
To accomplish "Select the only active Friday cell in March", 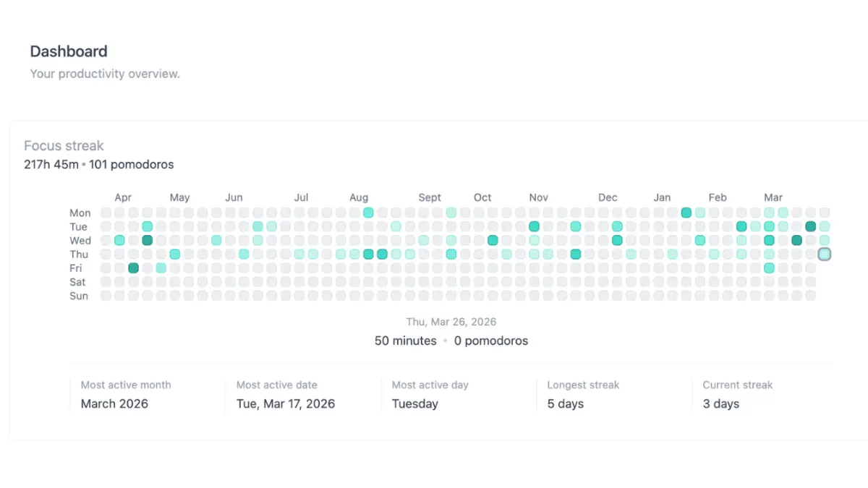I will click(x=769, y=267).
